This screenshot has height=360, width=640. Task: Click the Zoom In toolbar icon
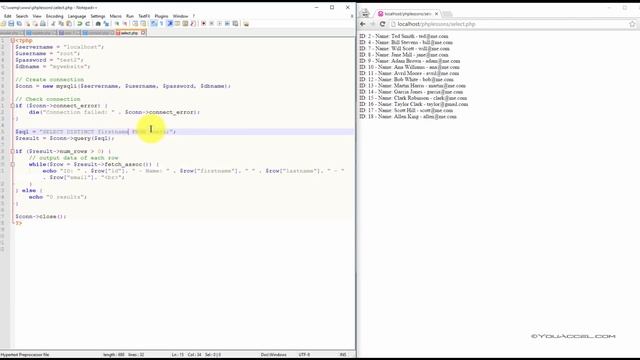tap(117, 24)
